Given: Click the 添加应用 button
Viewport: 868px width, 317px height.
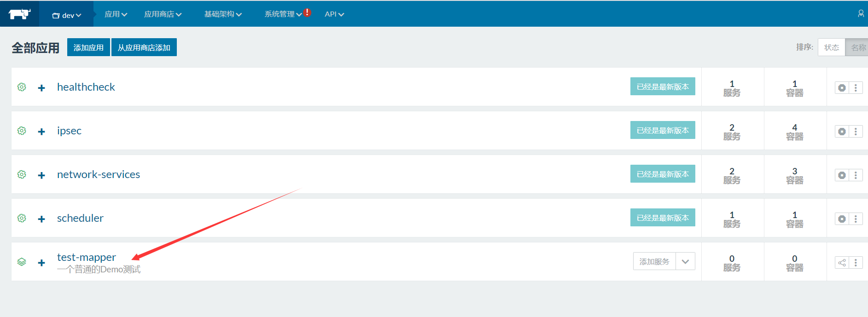Looking at the screenshot, I should click(x=88, y=47).
